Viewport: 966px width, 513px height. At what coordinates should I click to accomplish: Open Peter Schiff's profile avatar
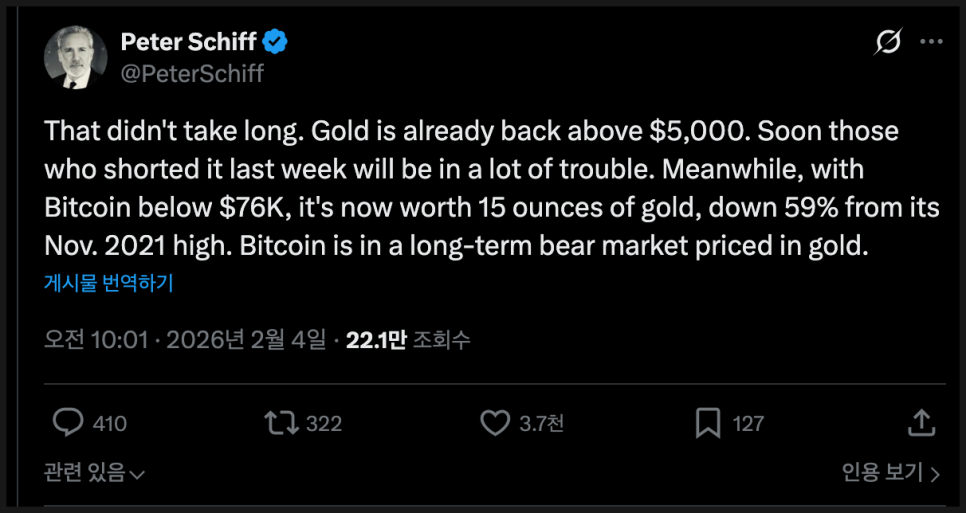[x=75, y=56]
